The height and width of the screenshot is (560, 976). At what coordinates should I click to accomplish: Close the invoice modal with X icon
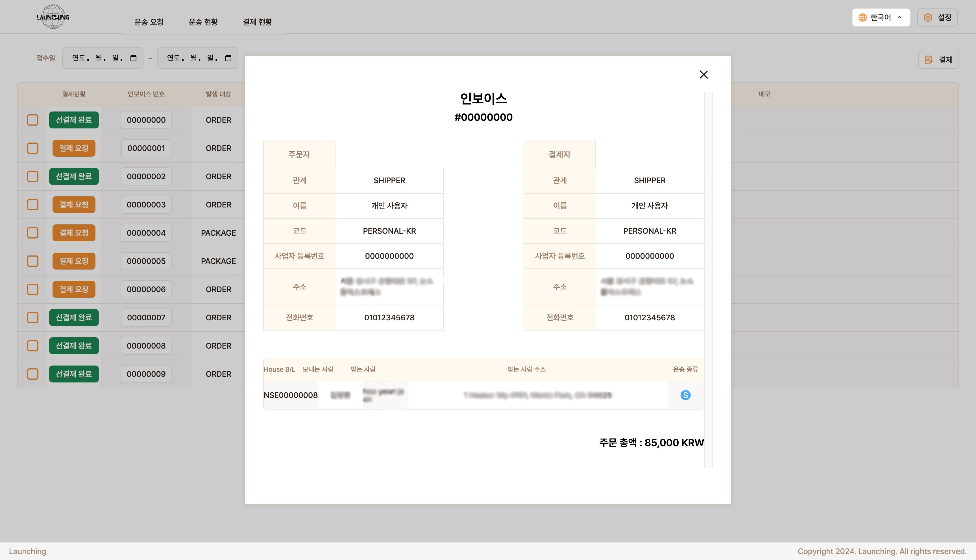pyautogui.click(x=703, y=75)
